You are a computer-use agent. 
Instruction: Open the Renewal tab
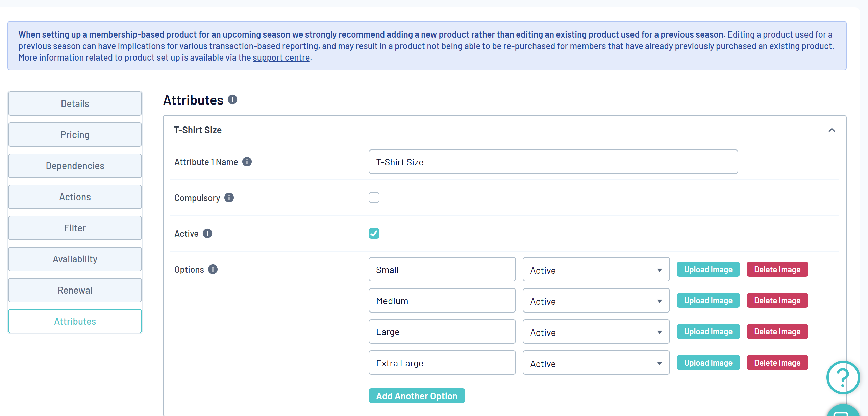pyautogui.click(x=75, y=290)
